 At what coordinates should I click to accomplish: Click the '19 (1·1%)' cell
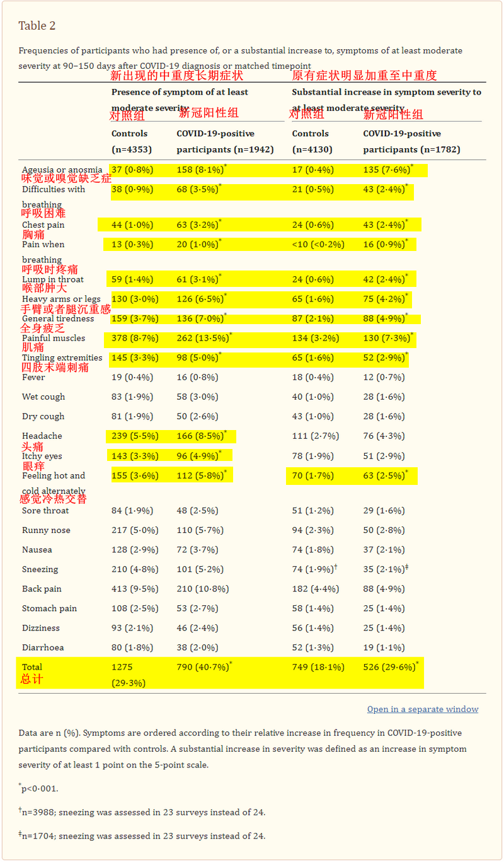384,648
